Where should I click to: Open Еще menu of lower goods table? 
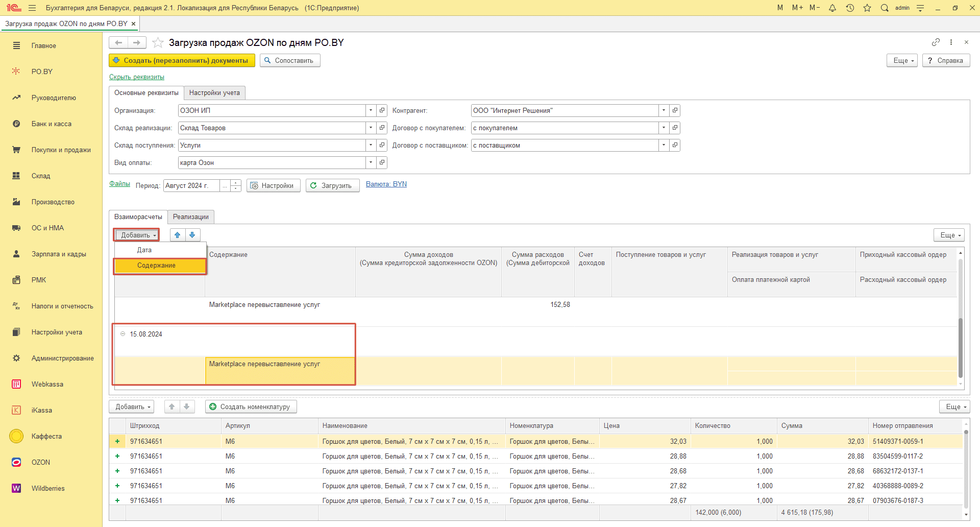(x=954, y=406)
